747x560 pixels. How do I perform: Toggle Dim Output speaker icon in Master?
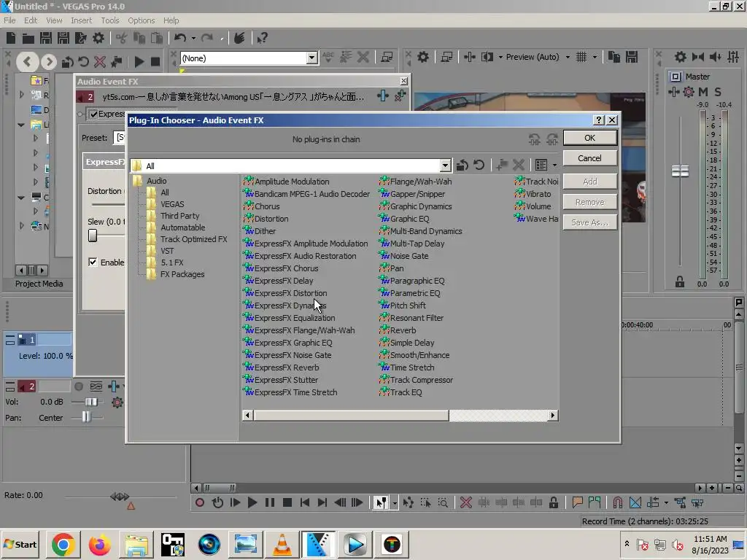[715, 57]
